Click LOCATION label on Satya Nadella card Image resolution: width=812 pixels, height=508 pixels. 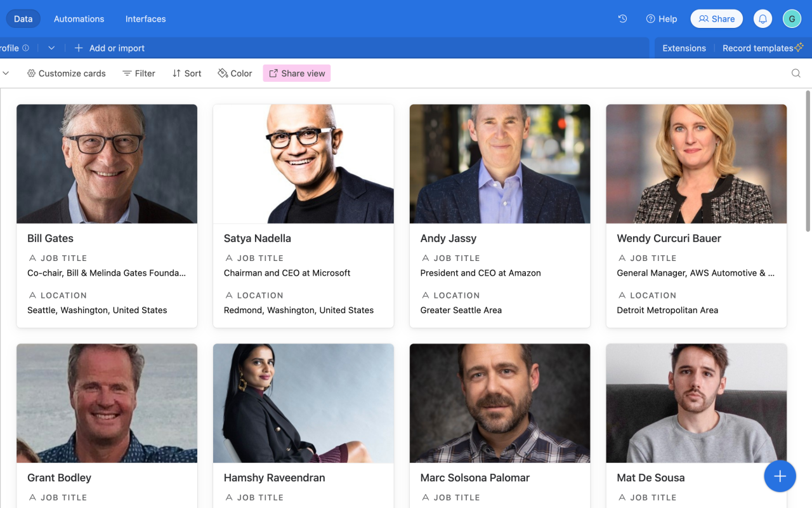[x=260, y=296]
